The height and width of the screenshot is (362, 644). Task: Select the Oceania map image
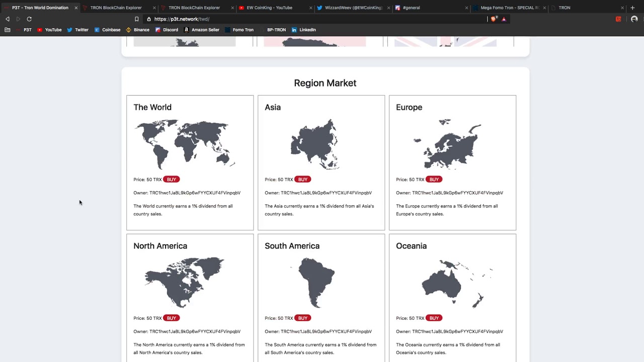[457, 283]
